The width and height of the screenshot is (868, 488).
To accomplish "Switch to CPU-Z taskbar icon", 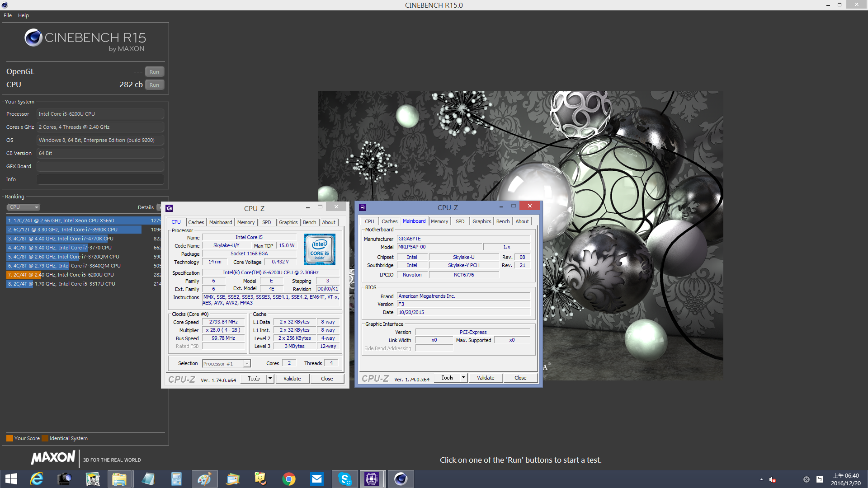I will pos(372,479).
